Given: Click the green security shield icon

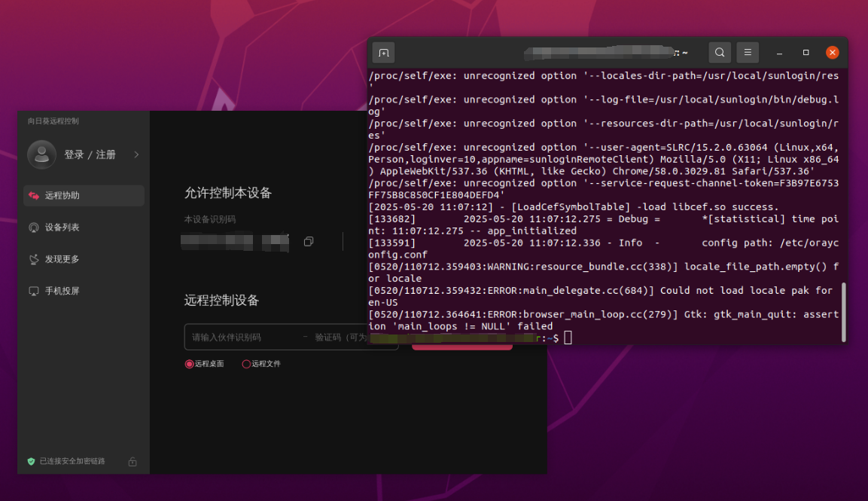Looking at the screenshot, I should [x=31, y=461].
